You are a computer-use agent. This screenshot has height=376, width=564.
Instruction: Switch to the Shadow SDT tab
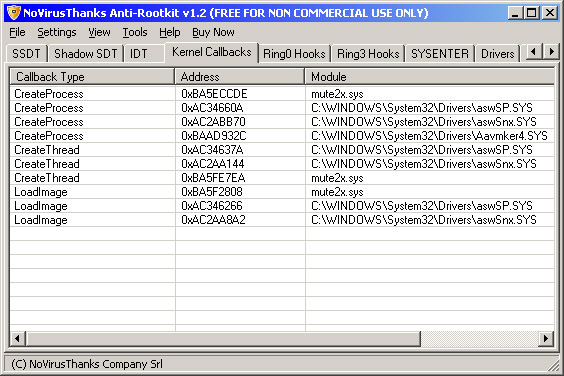(x=86, y=54)
